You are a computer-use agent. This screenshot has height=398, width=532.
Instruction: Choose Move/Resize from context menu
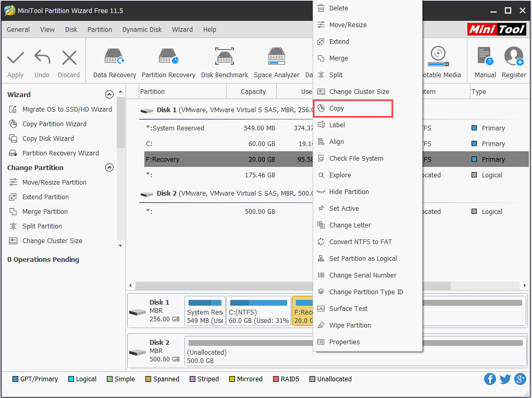367,25
